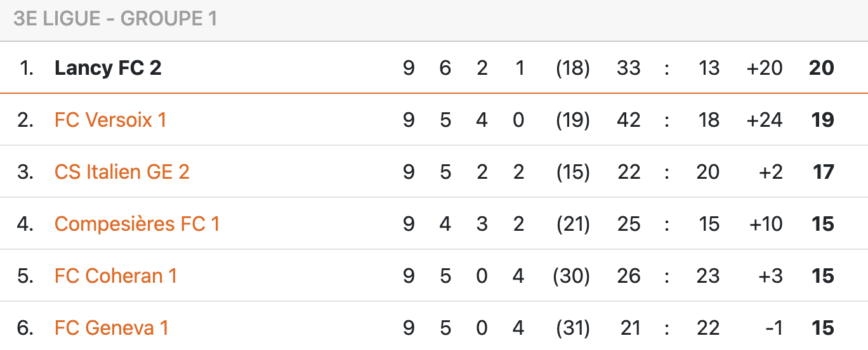Viewport: 868px width, 350px height.
Task: Click rank number 4. beside Compesières
Action: (25, 224)
